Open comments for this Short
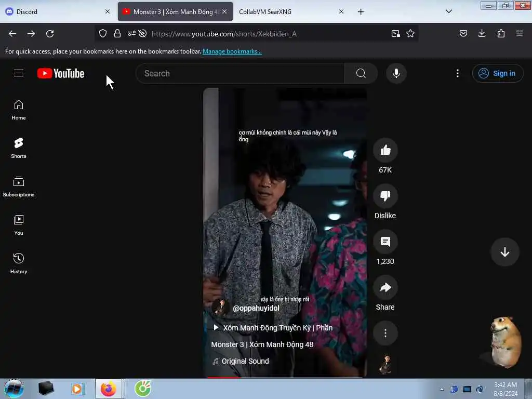 385,242
